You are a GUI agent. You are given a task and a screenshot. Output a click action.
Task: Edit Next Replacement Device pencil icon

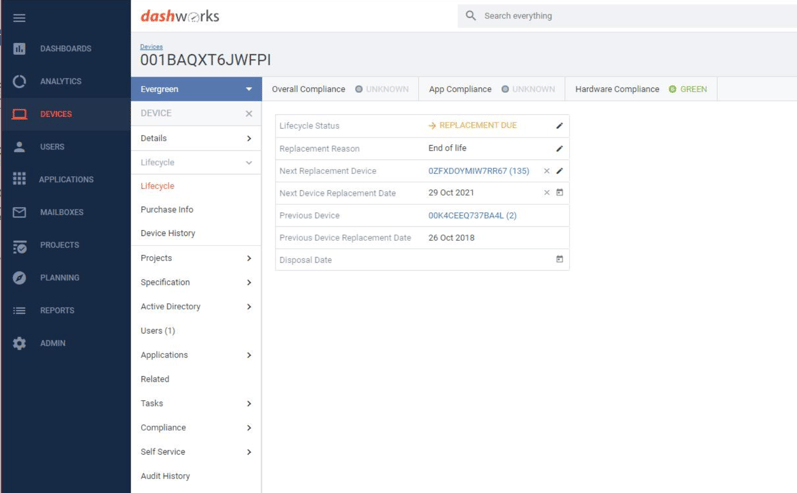(559, 171)
